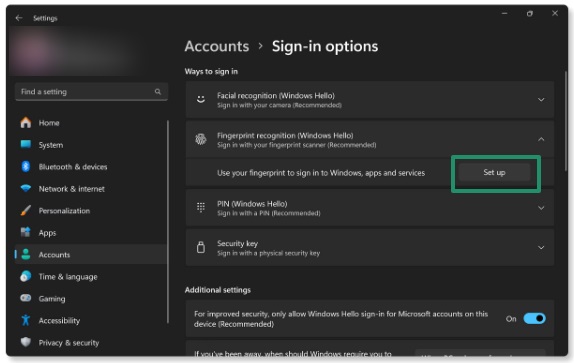The height and width of the screenshot is (363, 574).
Task: Click the facial recognition smiley icon
Action: [201, 99]
